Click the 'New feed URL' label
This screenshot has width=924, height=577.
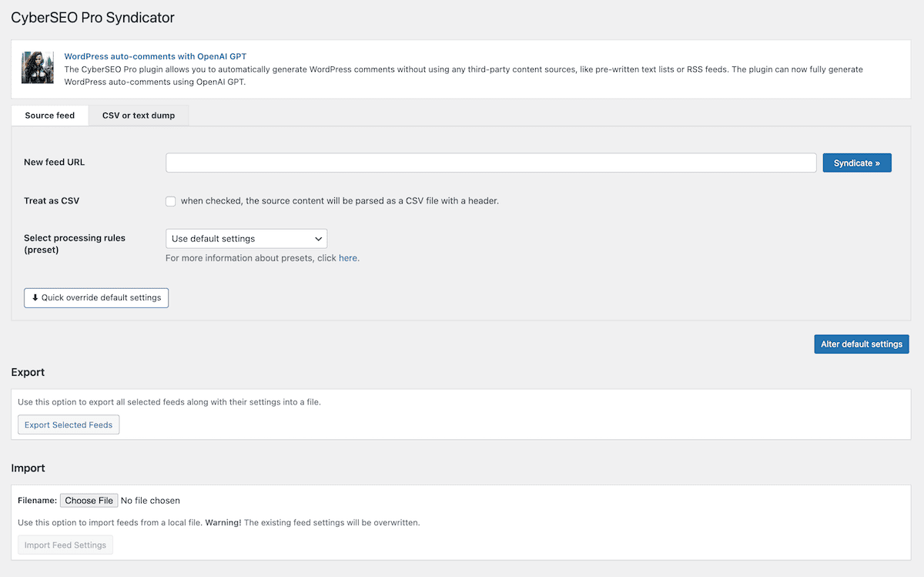55,163
